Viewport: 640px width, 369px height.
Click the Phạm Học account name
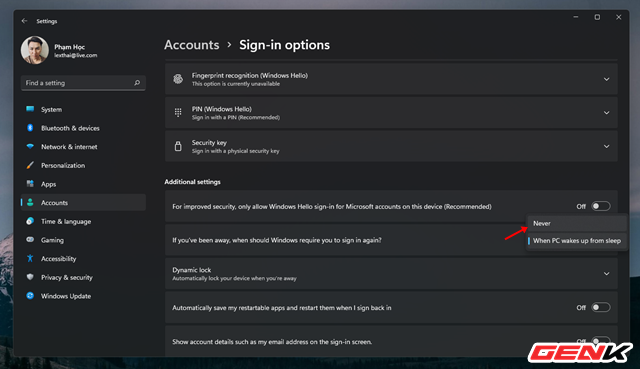point(69,47)
